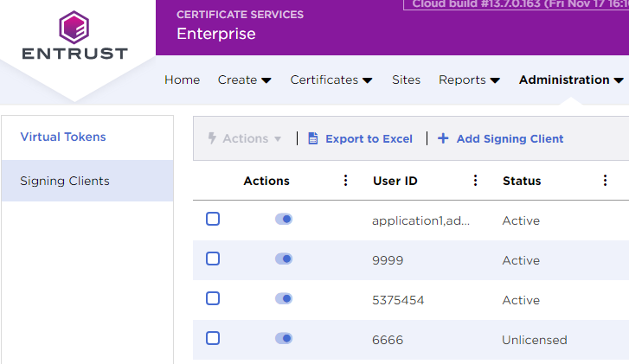The image size is (629, 364).
Task: Click the lightning bolt Actions icon
Action: click(212, 138)
